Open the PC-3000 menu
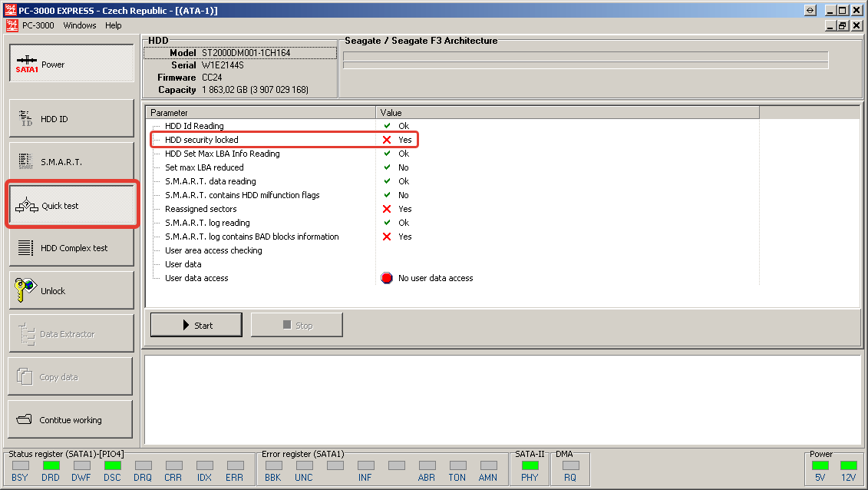Screen dimensions: 868x490 point(38,25)
